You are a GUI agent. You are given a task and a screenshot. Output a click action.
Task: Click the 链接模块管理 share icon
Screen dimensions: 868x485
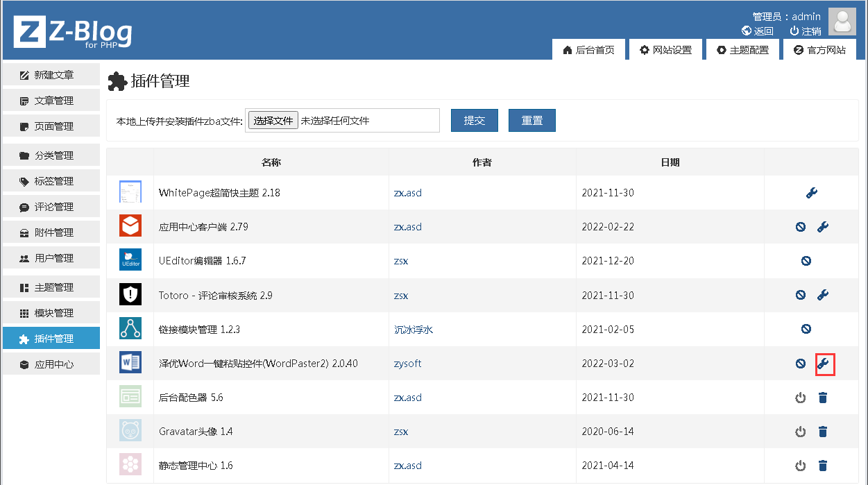[x=130, y=328]
